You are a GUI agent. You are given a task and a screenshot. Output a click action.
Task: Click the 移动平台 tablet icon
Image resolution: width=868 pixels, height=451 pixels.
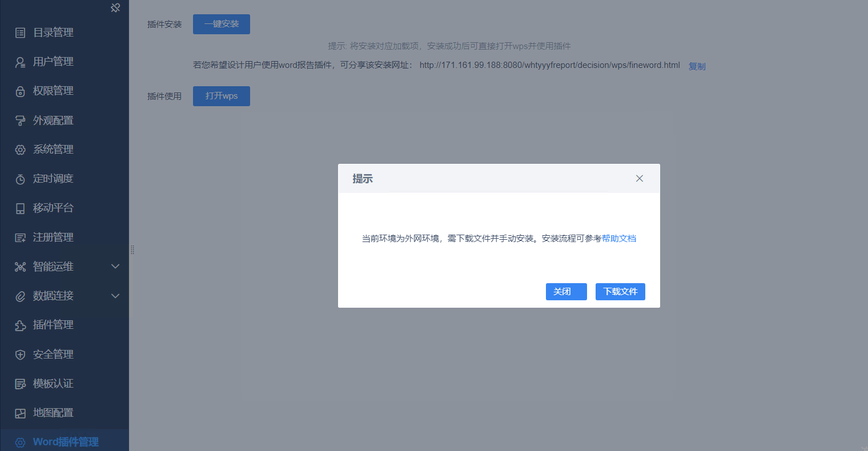tap(20, 208)
